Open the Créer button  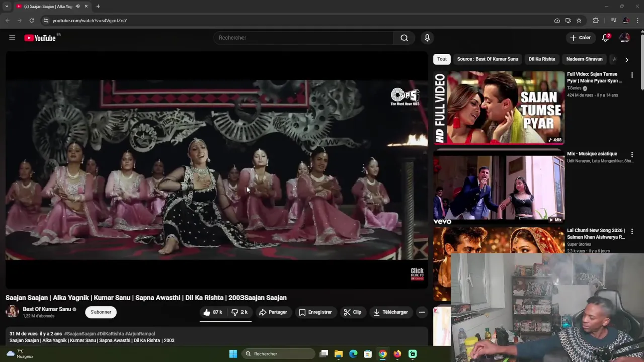(x=580, y=38)
